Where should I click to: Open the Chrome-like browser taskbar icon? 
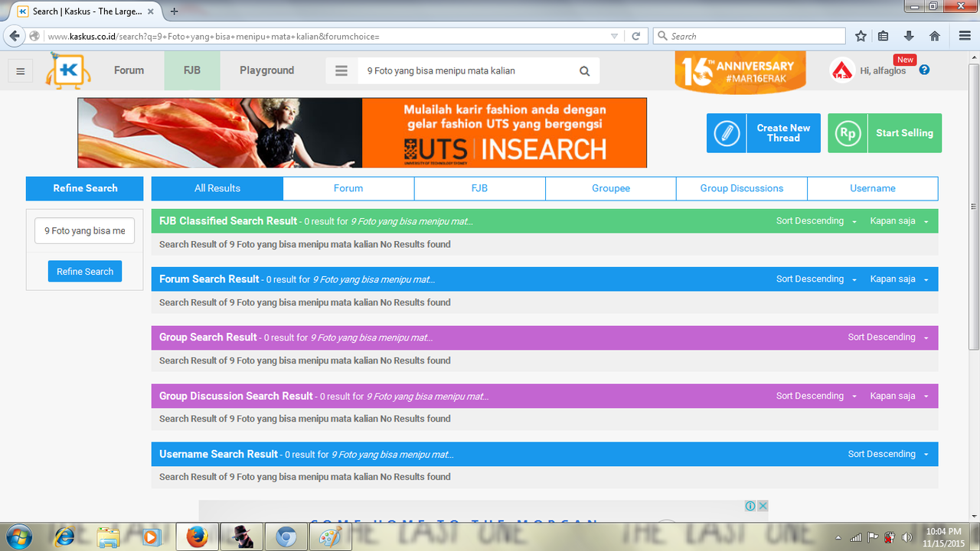pos(286,537)
